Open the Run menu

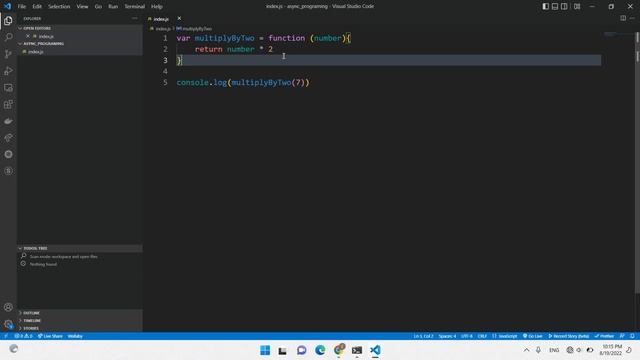point(113,7)
